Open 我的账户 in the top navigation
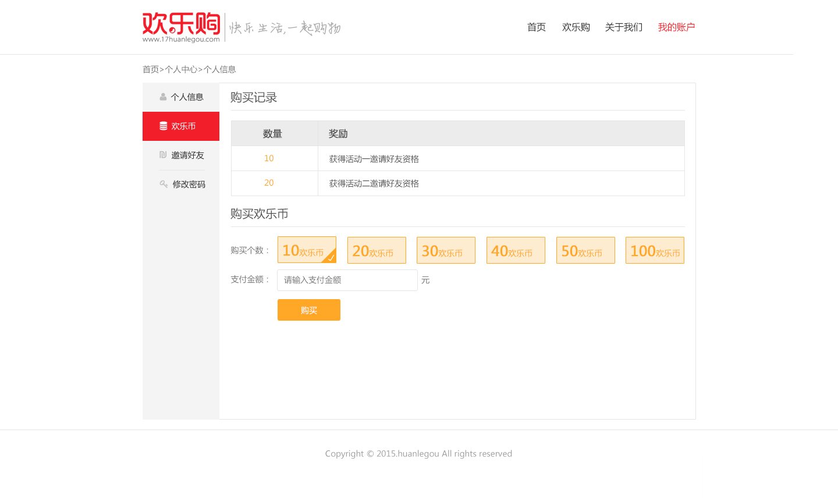This screenshot has width=838, height=504. pyautogui.click(x=676, y=27)
